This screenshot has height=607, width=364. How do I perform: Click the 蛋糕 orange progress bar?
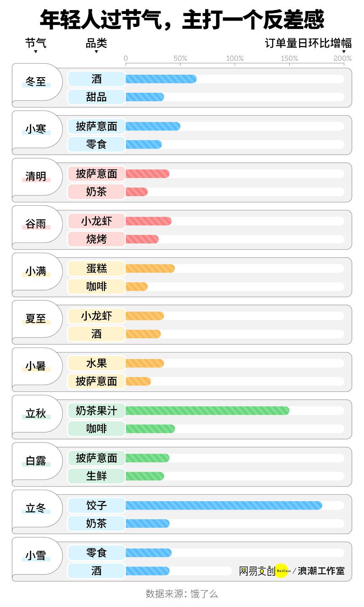tap(150, 268)
